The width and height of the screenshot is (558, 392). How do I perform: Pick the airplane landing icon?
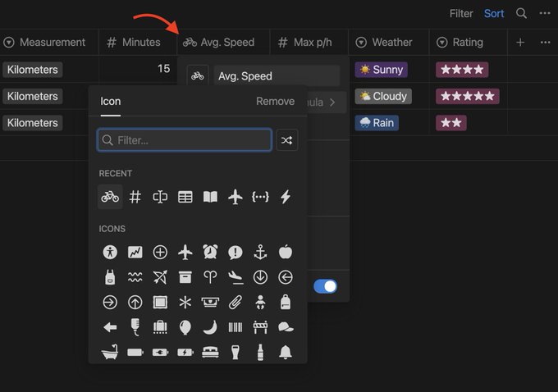tap(236, 277)
